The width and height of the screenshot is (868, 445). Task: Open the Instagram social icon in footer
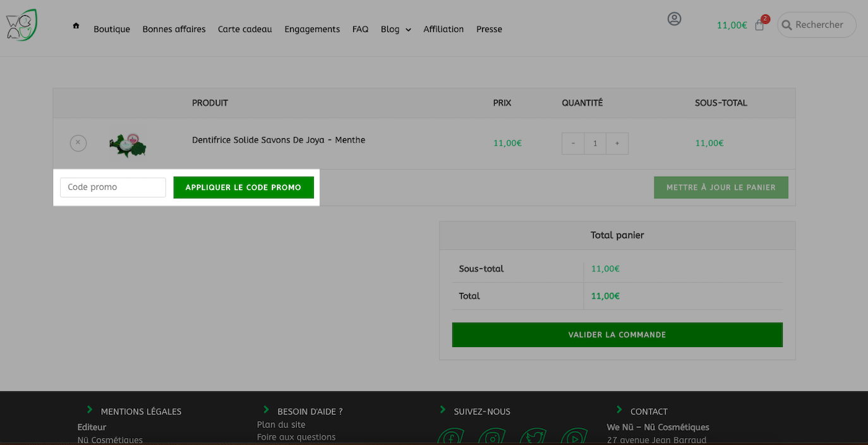point(492,437)
